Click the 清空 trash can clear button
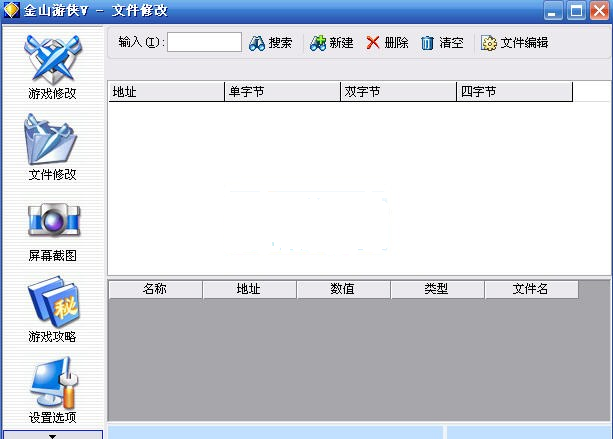Screen dimensions: 613x439 pos(441,43)
